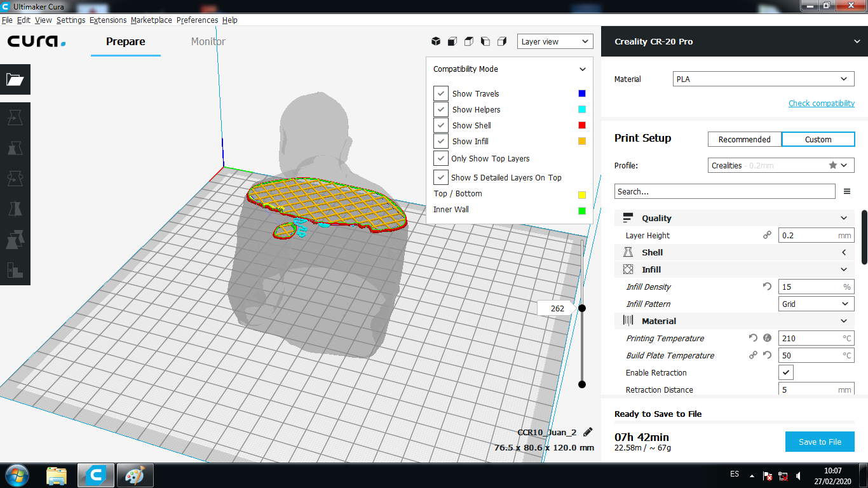Click the blue Show Travels color swatch
This screenshot has height=488, width=868.
(x=582, y=93)
